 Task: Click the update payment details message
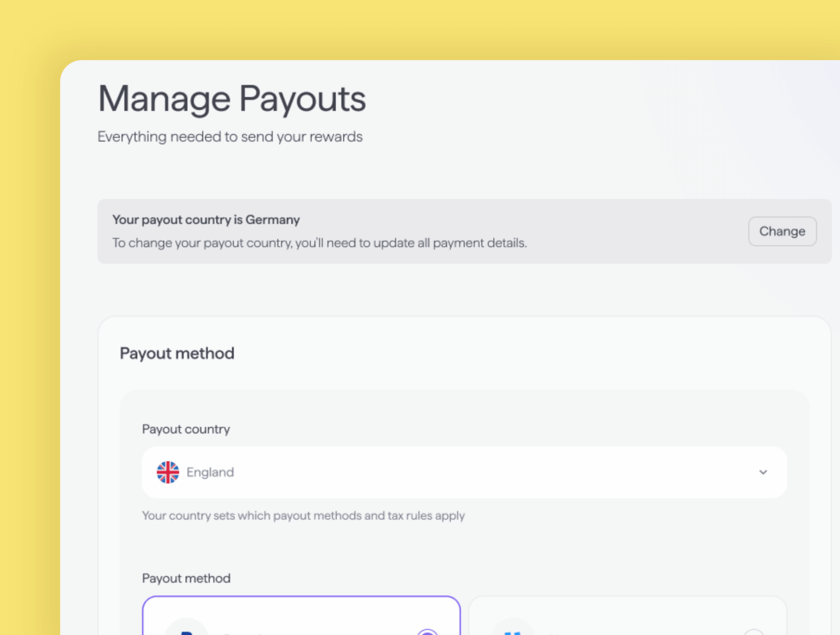coord(320,243)
